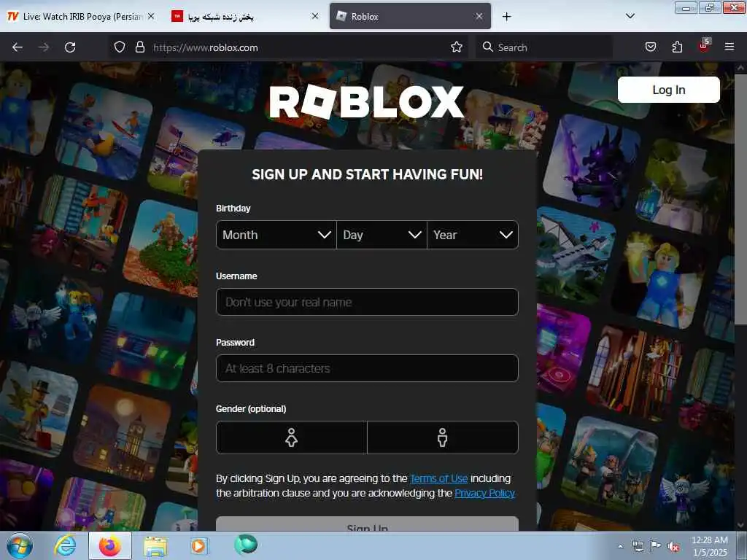Focus the Password input field

367,368
